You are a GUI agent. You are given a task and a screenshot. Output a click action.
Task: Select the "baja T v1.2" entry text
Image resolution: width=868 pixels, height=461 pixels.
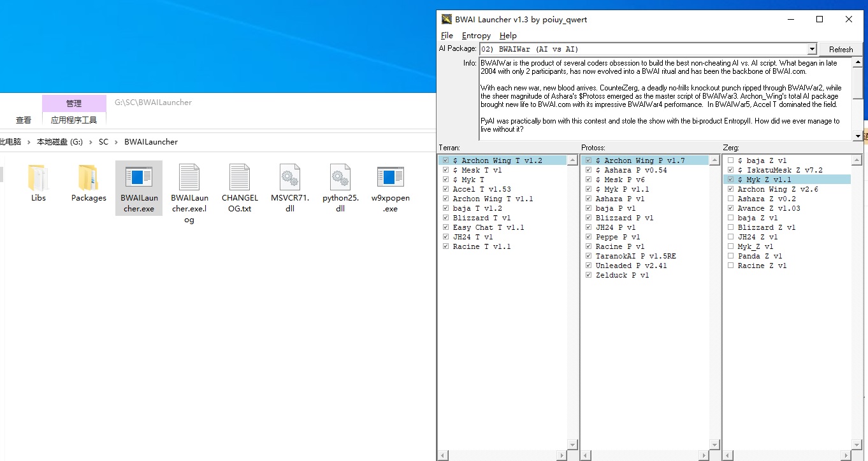tap(477, 208)
